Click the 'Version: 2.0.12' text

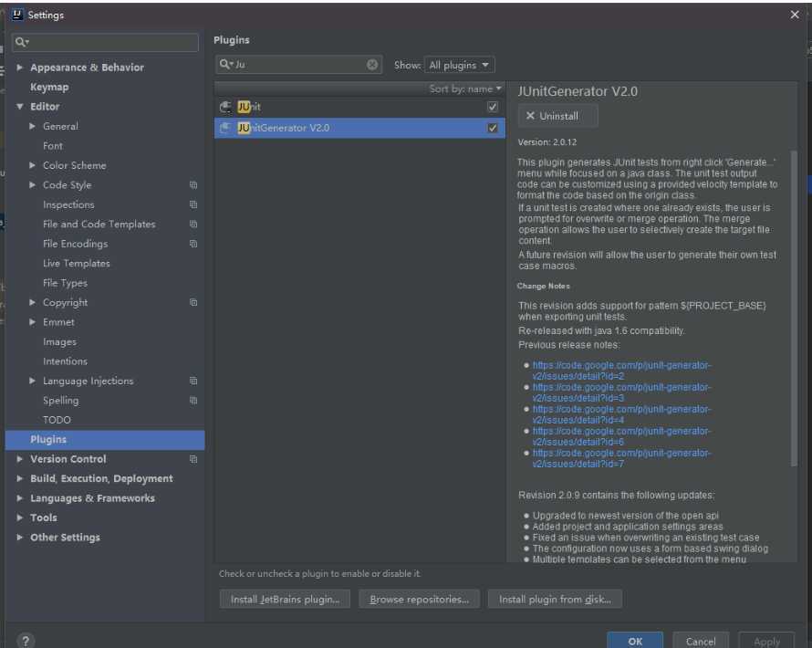coord(547,142)
